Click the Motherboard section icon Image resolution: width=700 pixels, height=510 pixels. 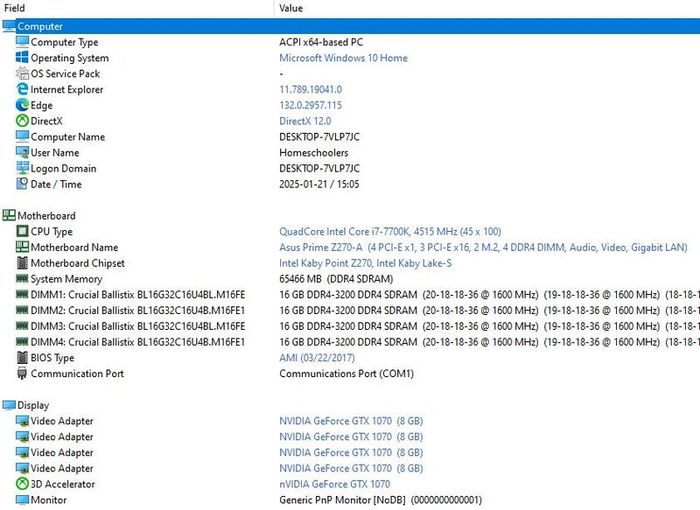9,216
